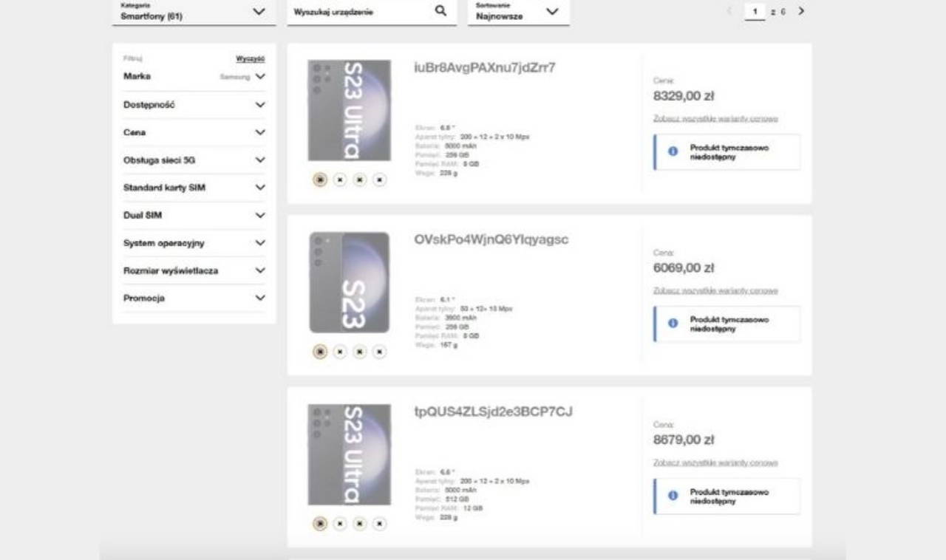This screenshot has width=946, height=560.
Task: Select second color option of S23 product
Action: 340,352
